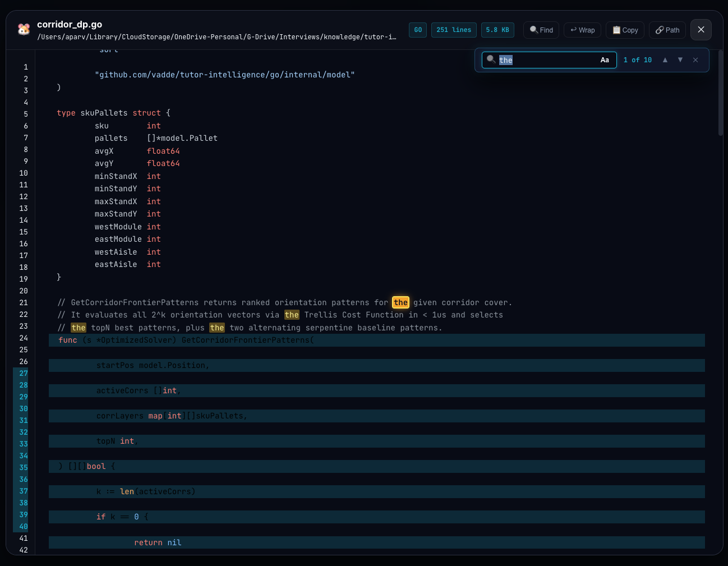Click the '251 lines' badge

click(x=454, y=30)
